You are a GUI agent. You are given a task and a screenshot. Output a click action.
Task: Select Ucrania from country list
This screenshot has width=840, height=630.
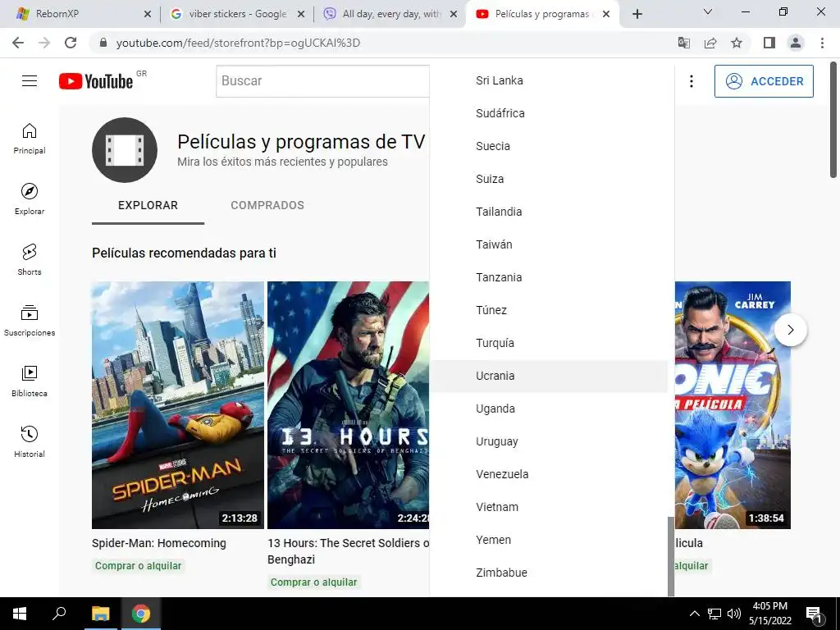click(x=550, y=376)
